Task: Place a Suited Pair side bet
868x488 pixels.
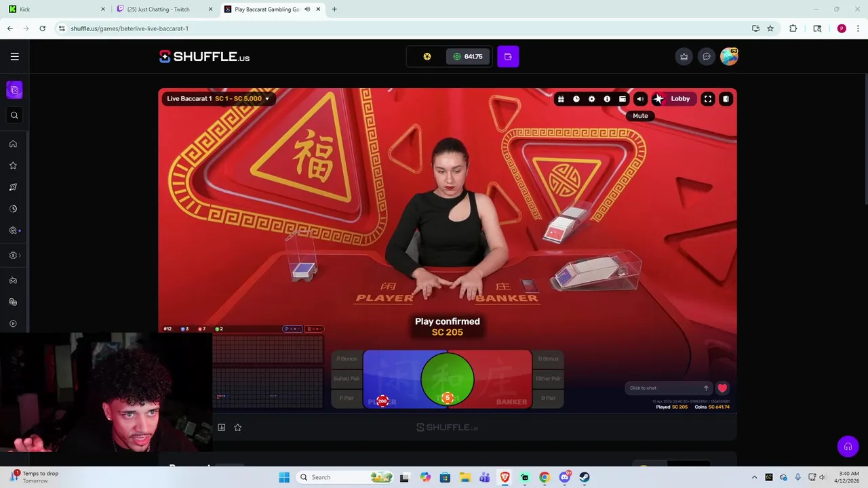Action: 347,379
